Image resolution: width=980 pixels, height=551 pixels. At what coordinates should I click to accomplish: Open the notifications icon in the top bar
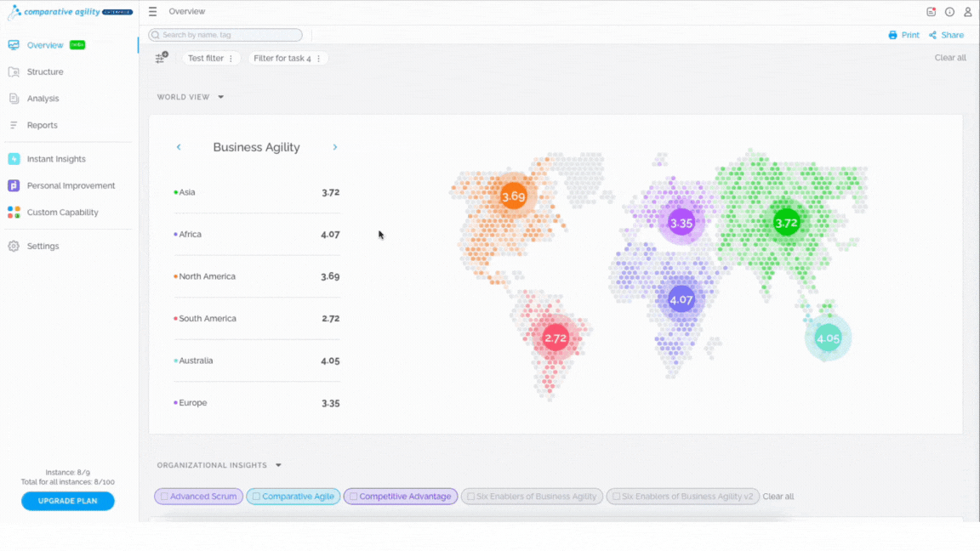pos(932,12)
